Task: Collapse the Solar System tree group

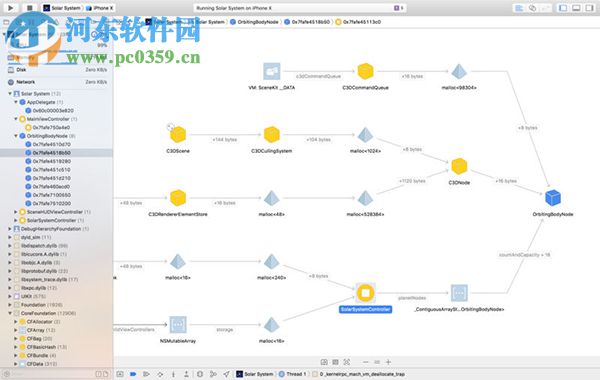Action: pyautogui.click(x=10, y=93)
